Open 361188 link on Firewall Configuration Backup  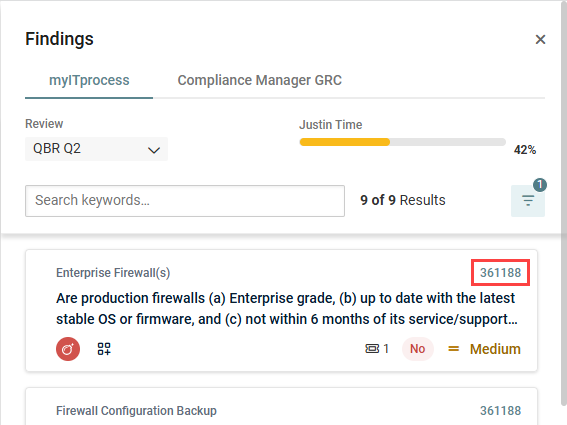pos(500,411)
